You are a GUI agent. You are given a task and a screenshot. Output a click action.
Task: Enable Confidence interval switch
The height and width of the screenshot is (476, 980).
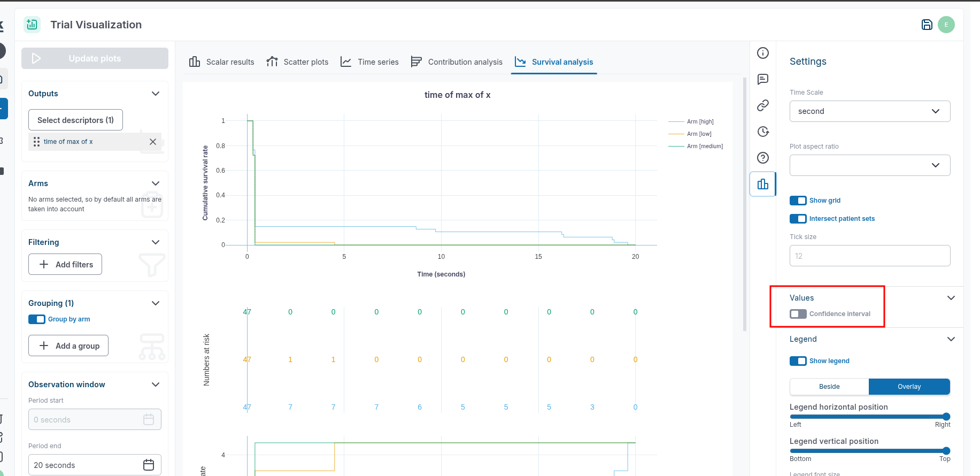click(798, 314)
